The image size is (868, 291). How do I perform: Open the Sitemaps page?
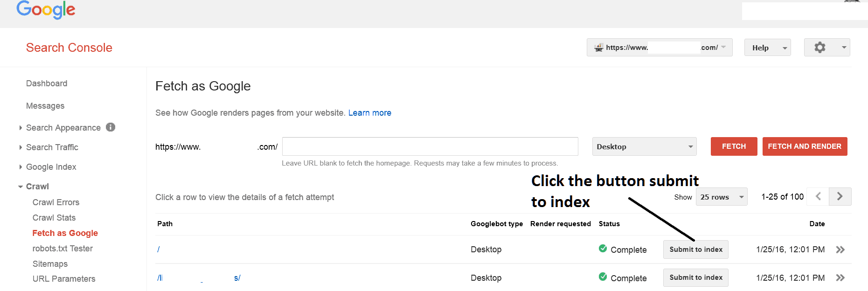pyautogui.click(x=50, y=264)
